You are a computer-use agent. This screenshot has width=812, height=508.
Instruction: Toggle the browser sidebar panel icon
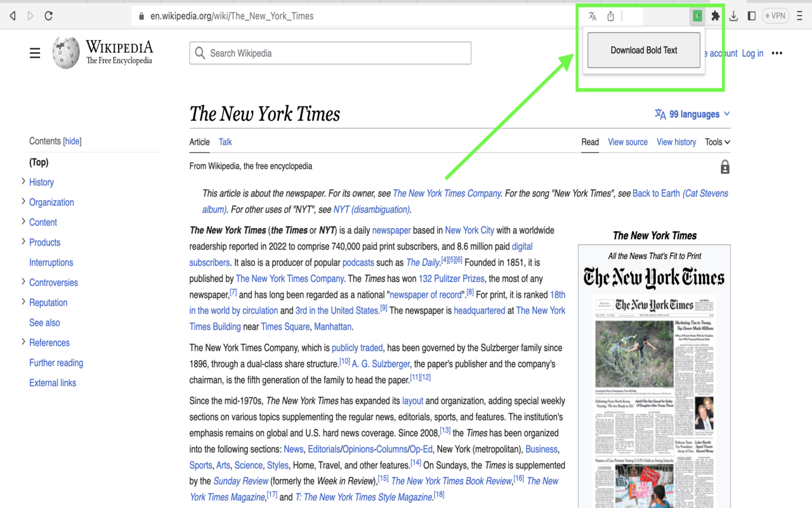(752, 16)
